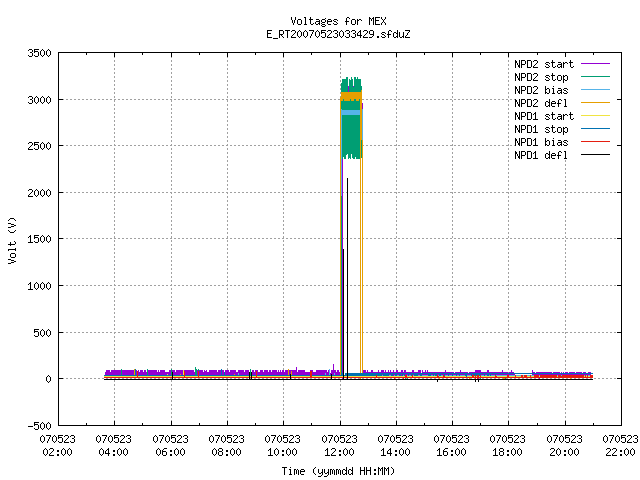Click the y-axis tick label 2000
640x480 pixels.
click(x=40, y=193)
